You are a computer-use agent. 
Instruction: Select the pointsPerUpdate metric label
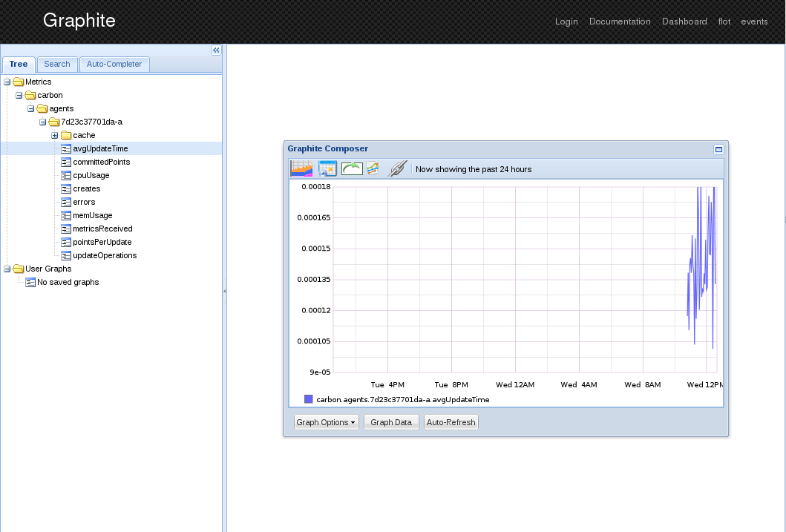(x=102, y=242)
